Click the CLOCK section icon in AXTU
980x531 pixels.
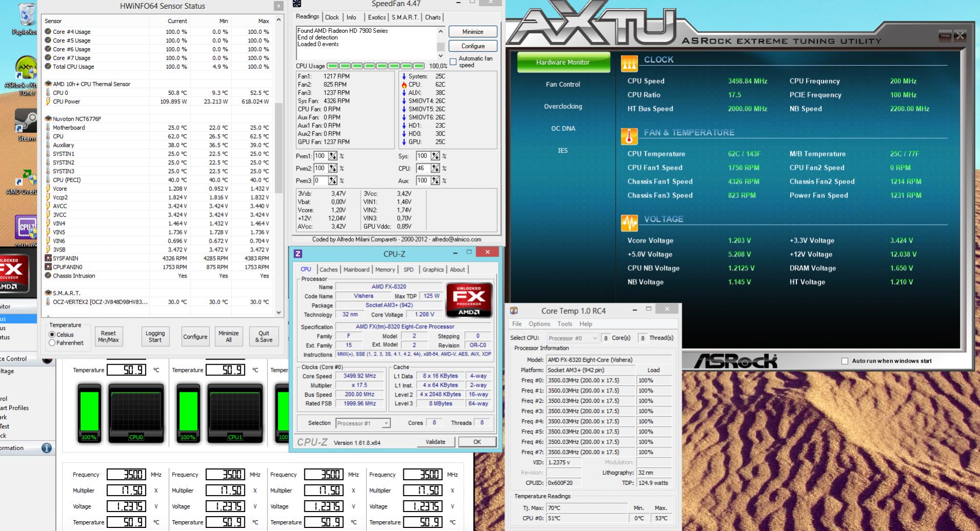coord(629,63)
